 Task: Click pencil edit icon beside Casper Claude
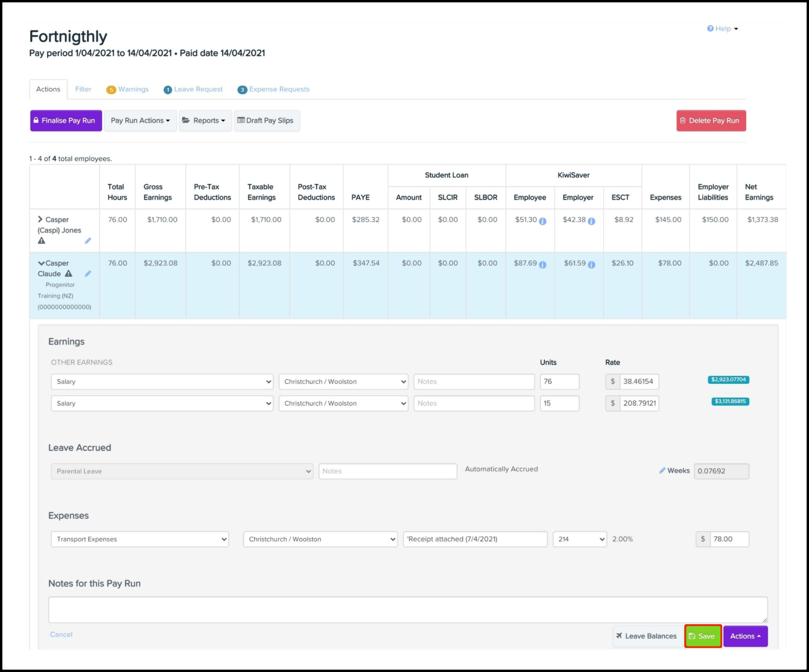(87, 274)
